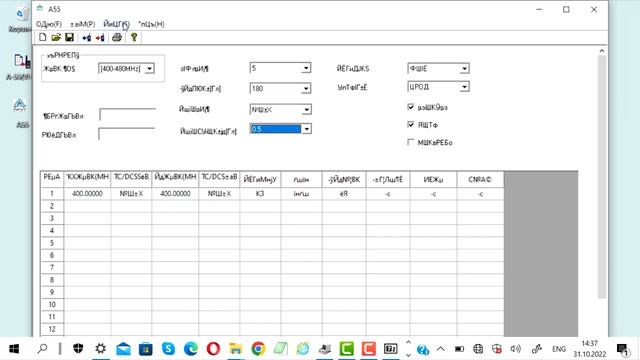
Task: Uncheck the first checked checkbox
Action: (411, 107)
